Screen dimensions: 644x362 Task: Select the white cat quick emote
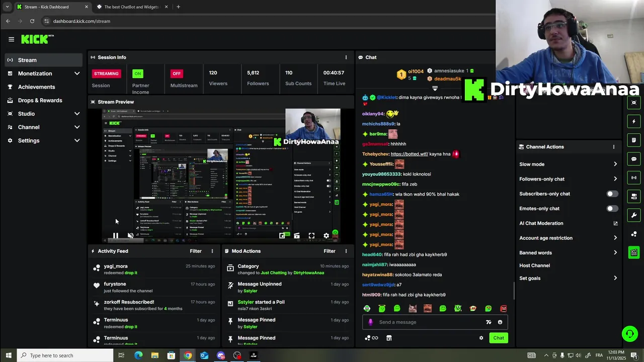click(x=413, y=308)
